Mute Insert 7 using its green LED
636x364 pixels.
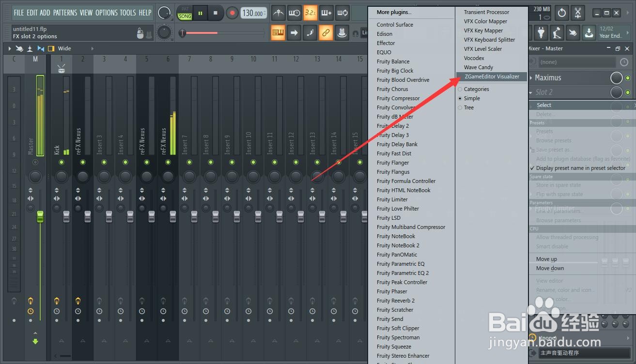tap(189, 162)
